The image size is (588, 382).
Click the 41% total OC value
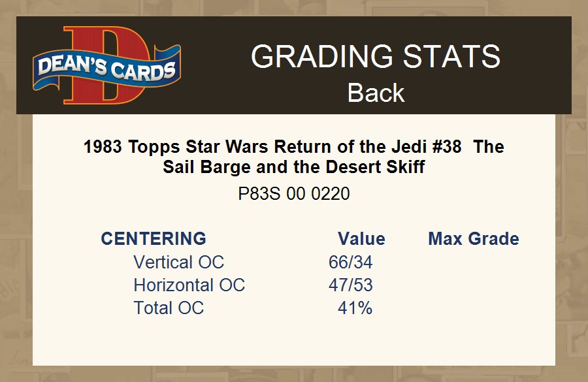[355, 308]
